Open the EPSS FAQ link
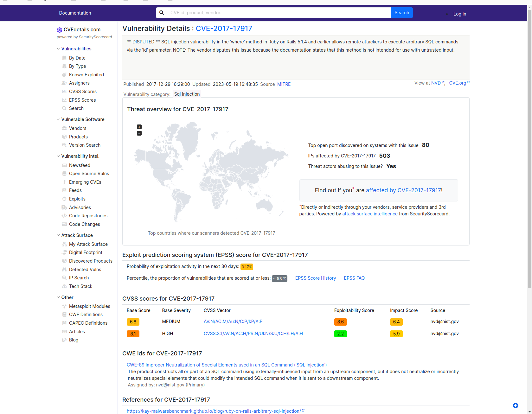This screenshot has width=532, height=414. coord(354,278)
